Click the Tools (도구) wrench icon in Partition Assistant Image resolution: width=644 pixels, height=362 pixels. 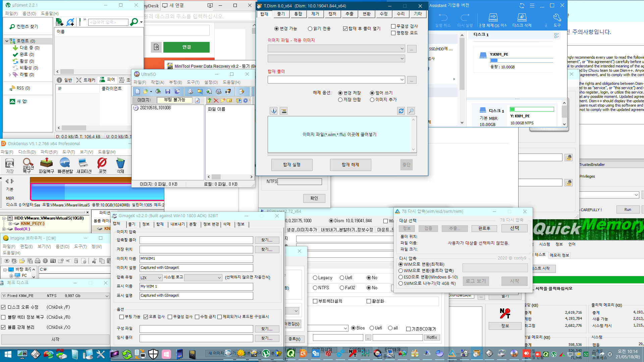557,20
